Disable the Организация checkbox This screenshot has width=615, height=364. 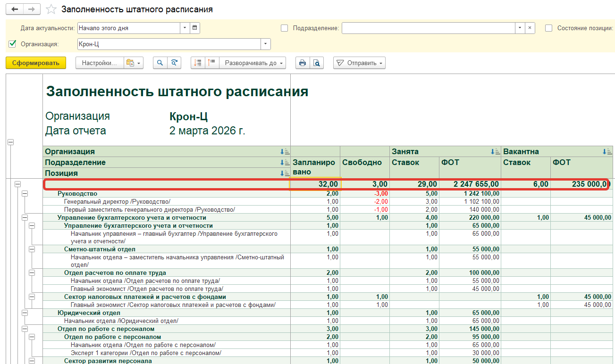[11, 44]
